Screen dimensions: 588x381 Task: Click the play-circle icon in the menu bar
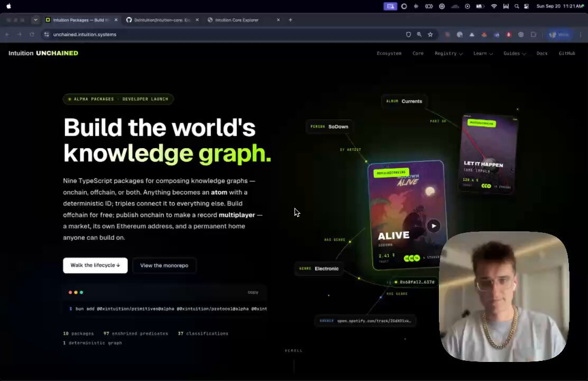tap(467, 6)
